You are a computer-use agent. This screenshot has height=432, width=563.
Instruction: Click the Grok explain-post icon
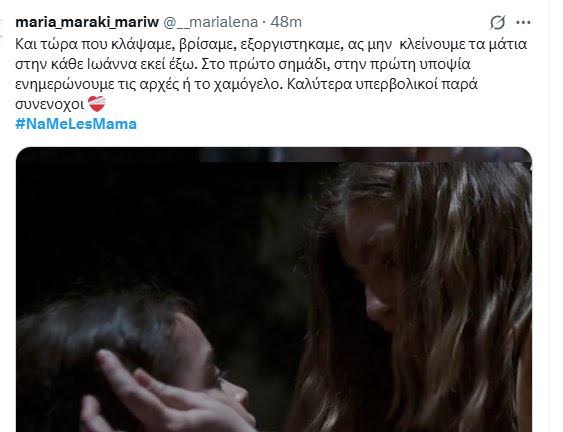[x=498, y=23]
